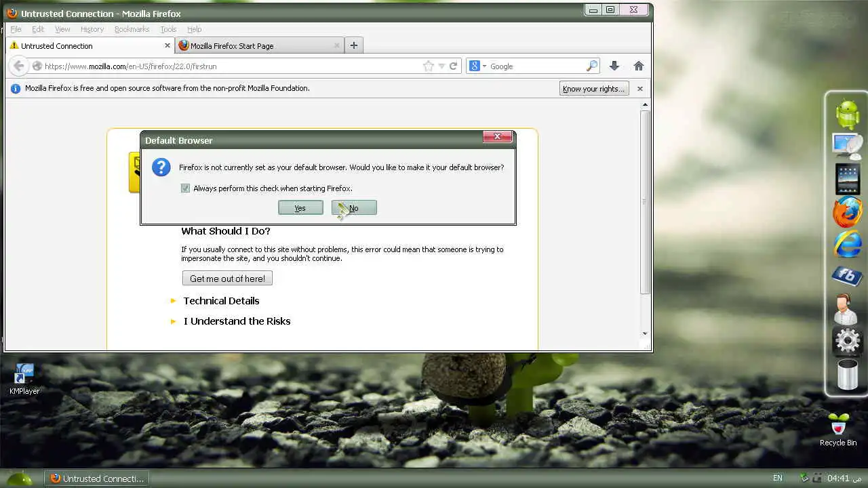Dismiss the Mozilla info notification bar
868x488 pixels.
tap(639, 88)
